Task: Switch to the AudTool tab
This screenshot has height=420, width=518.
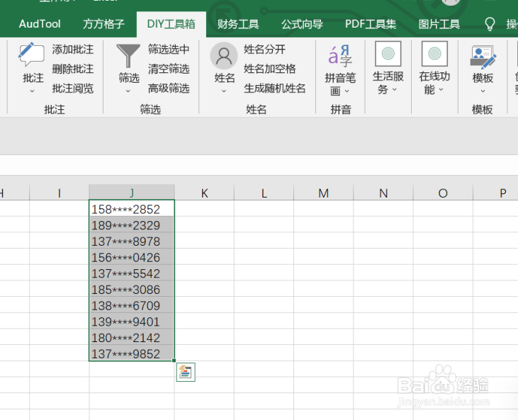Action: pos(40,24)
